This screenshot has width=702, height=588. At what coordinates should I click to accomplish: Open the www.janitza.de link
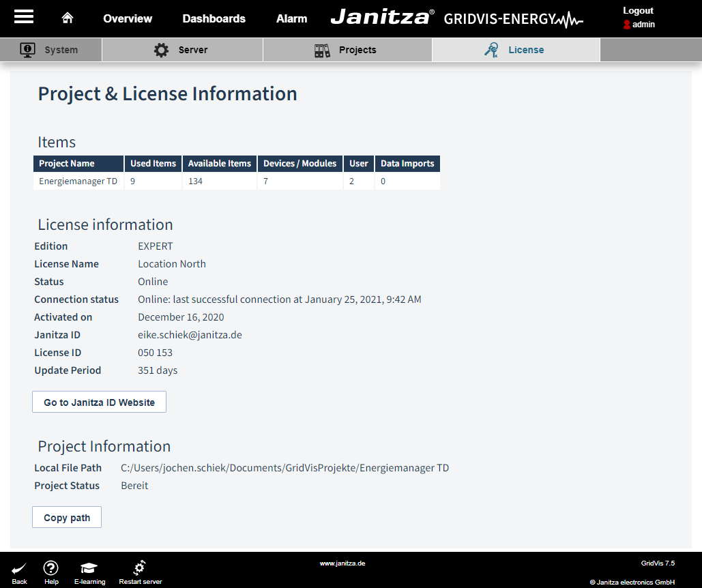(342, 563)
